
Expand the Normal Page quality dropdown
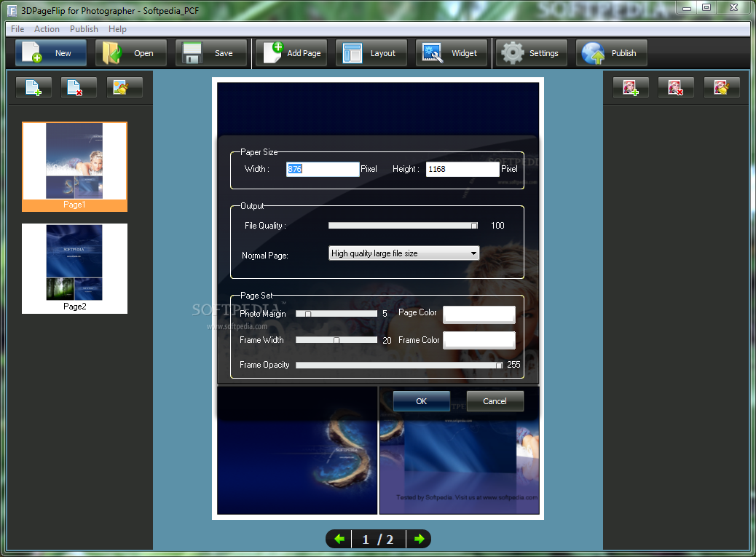point(404,253)
